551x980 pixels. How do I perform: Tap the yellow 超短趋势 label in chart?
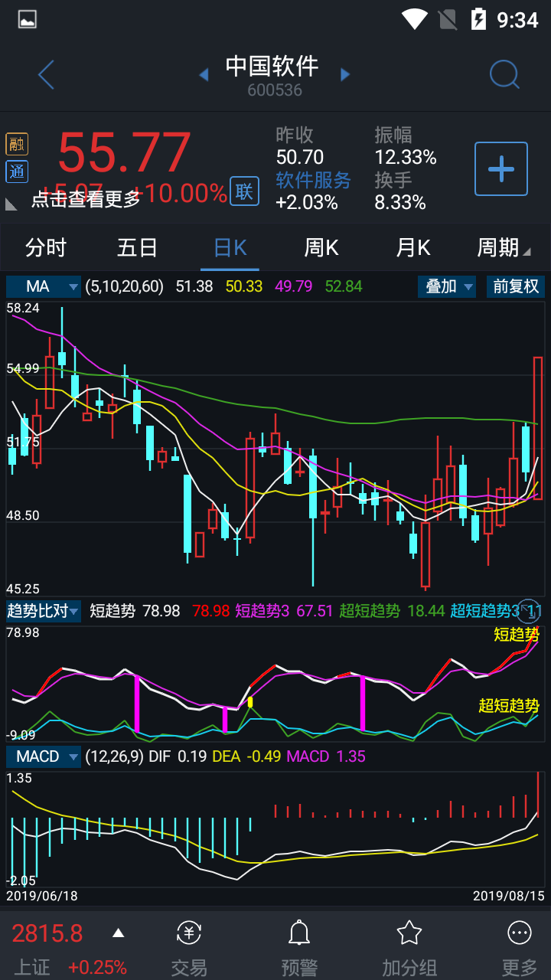(509, 706)
